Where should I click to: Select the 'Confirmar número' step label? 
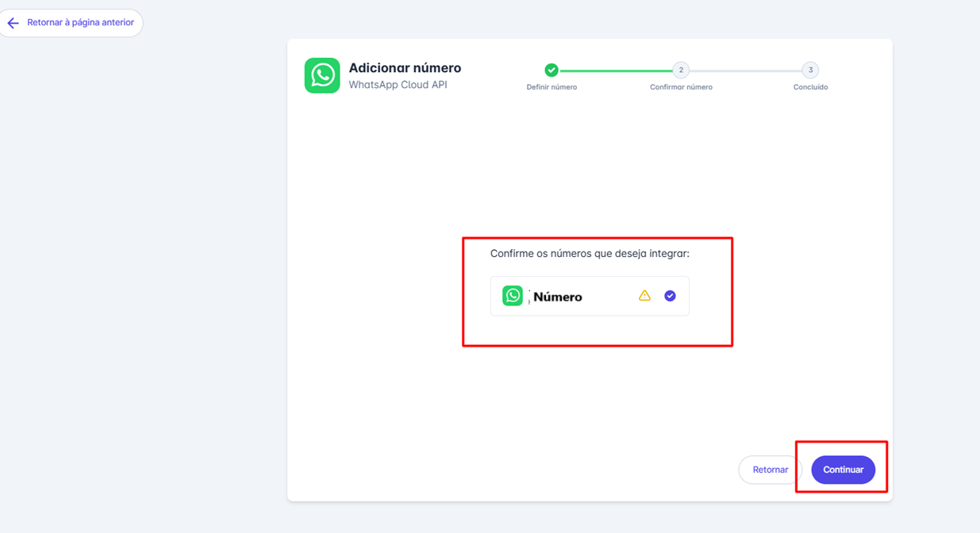point(681,87)
